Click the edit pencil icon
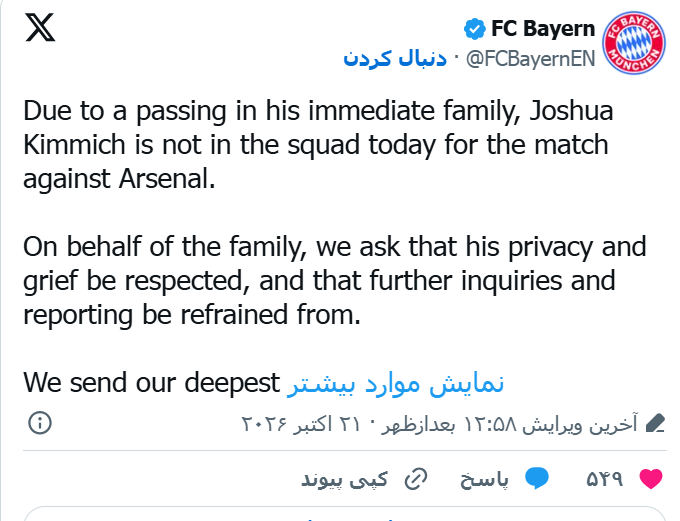Image resolution: width=680 pixels, height=521 pixels. [655, 423]
